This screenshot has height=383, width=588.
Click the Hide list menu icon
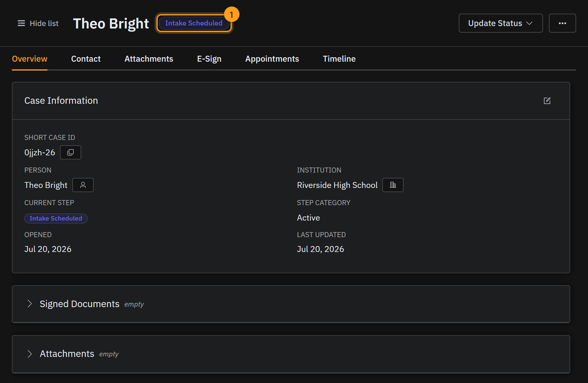point(21,23)
